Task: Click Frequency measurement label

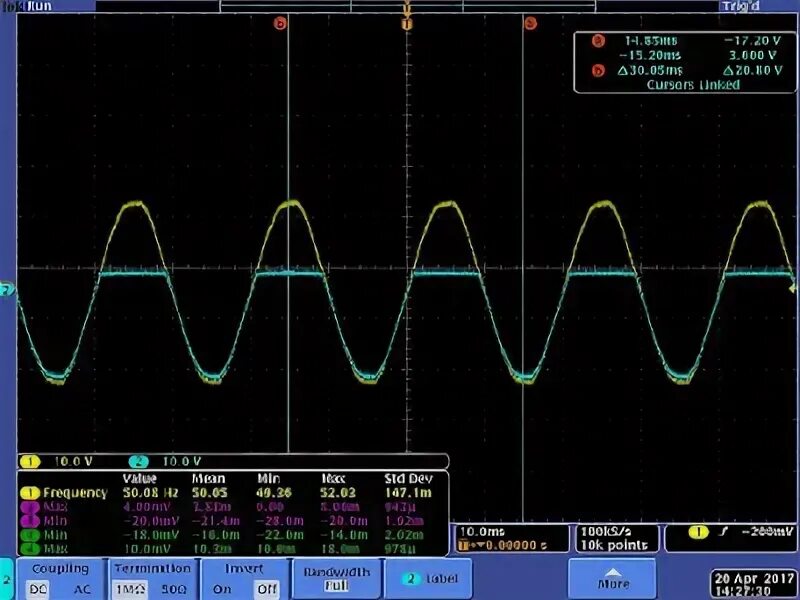Action: [76, 493]
